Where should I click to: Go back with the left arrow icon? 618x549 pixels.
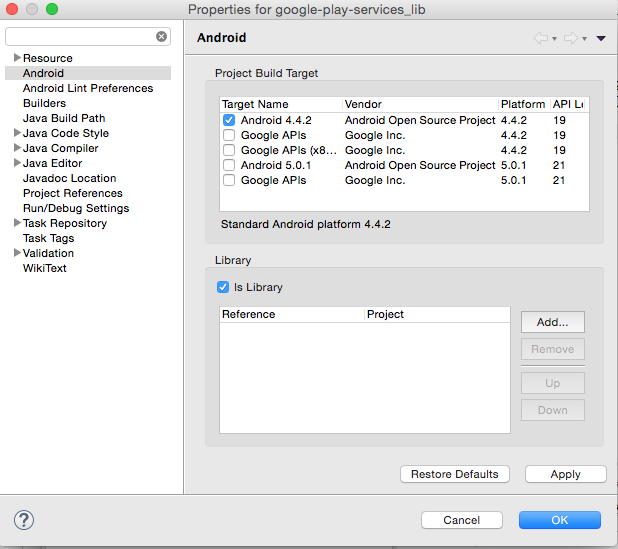(x=541, y=38)
